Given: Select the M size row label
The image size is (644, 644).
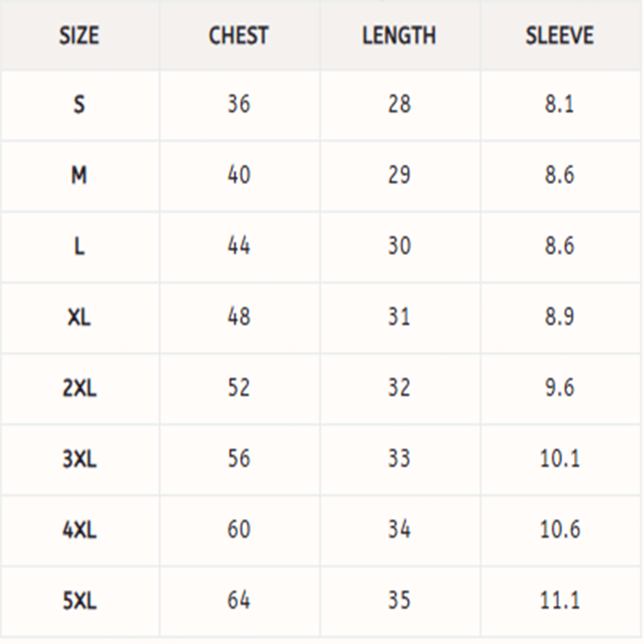Looking at the screenshot, I should pyautogui.click(x=79, y=175).
